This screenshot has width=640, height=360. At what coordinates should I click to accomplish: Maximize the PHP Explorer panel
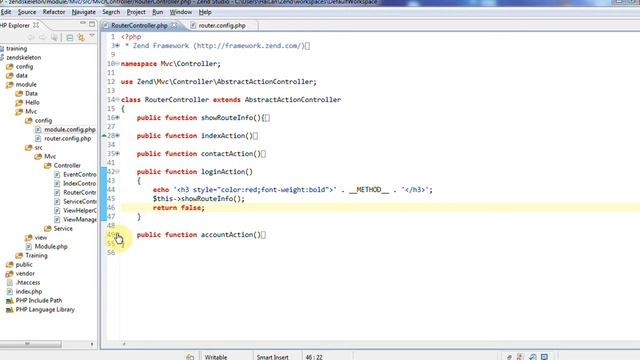(92, 24)
